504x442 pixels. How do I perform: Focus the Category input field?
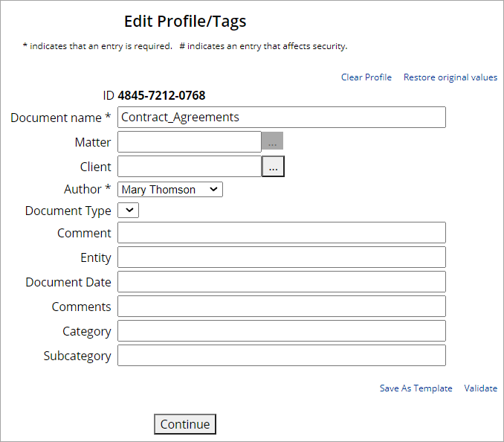(281, 331)
